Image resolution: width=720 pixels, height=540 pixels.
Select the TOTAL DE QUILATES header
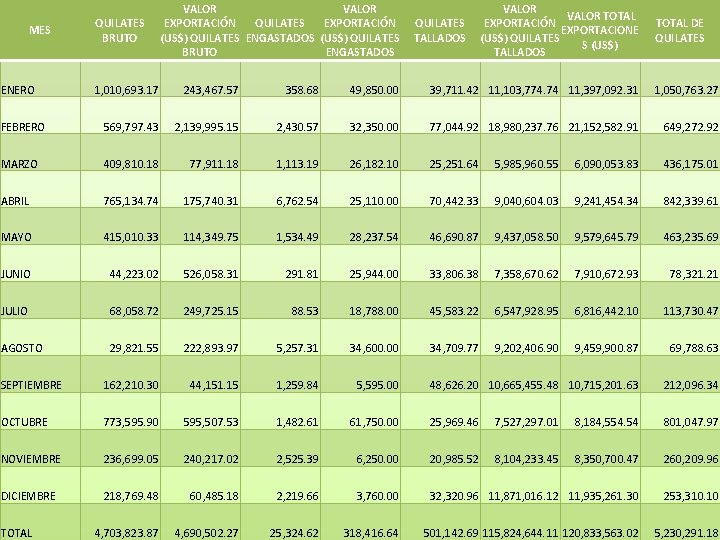[x=680, y=30]
